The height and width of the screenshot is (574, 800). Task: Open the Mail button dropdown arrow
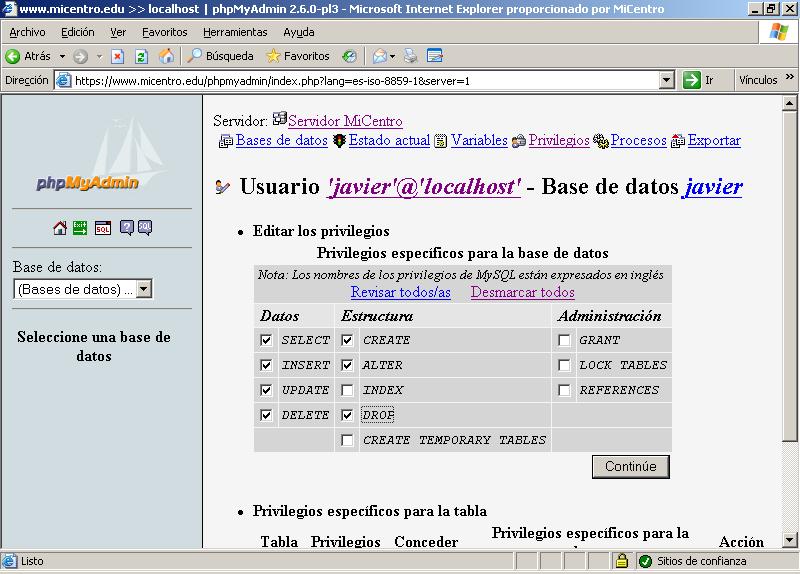[x=392, y=56]
